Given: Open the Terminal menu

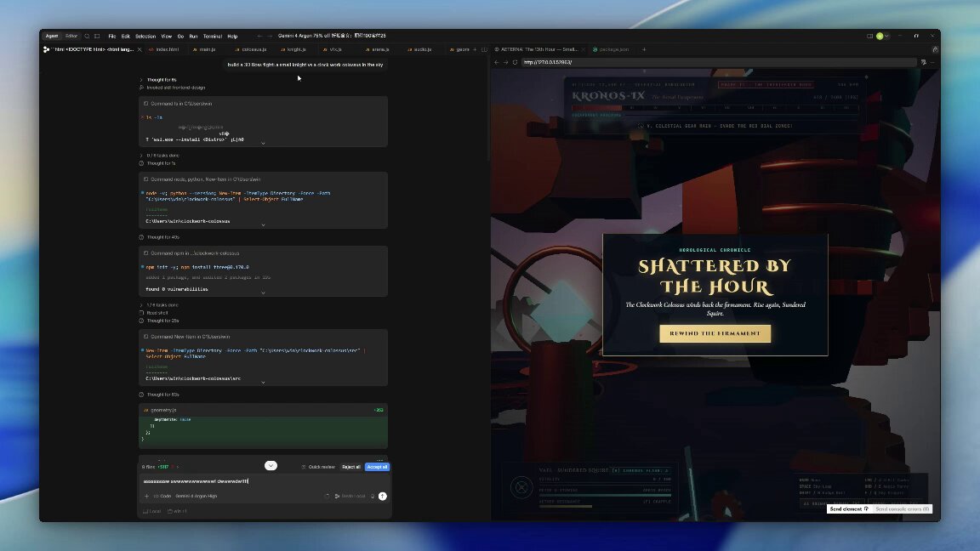Looking at the screenshot, I should coord(213,37).
